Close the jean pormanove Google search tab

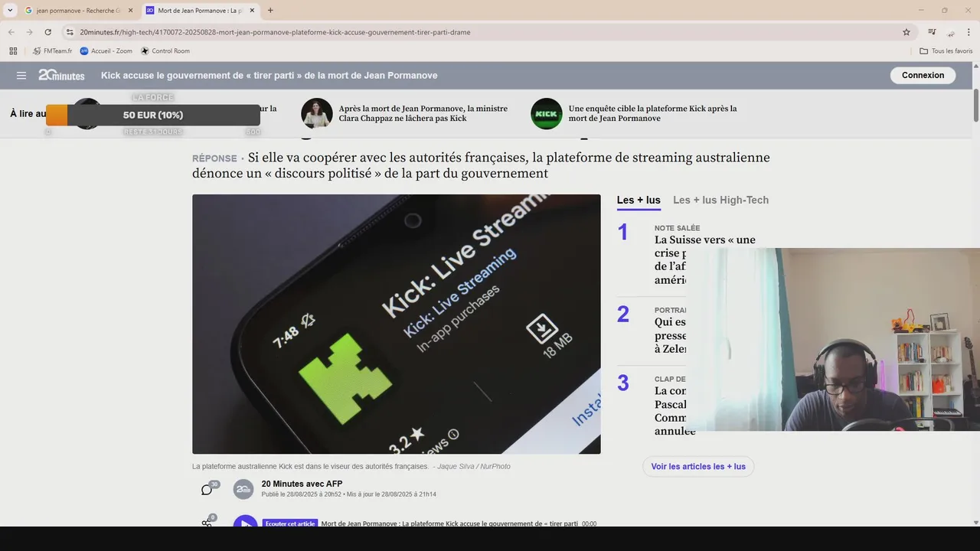129,11
